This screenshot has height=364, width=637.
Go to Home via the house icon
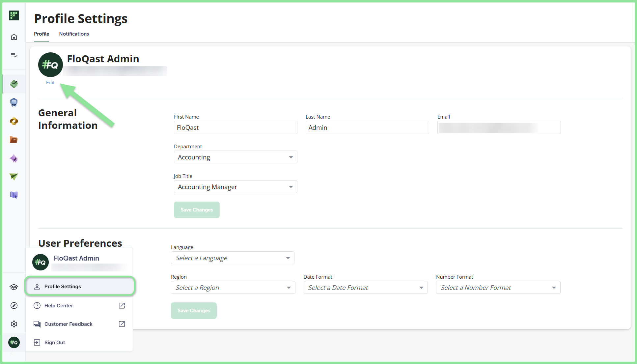[x=14, y=37]
